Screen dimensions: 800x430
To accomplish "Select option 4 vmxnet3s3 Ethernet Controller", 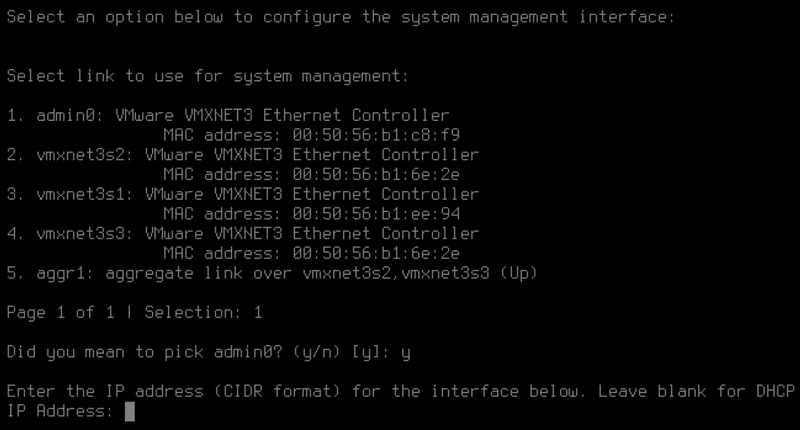I will [242, 234].
